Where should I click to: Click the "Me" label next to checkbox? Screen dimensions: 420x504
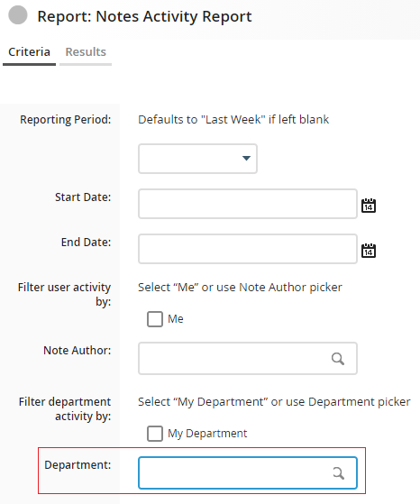click(x=176, y=319)
